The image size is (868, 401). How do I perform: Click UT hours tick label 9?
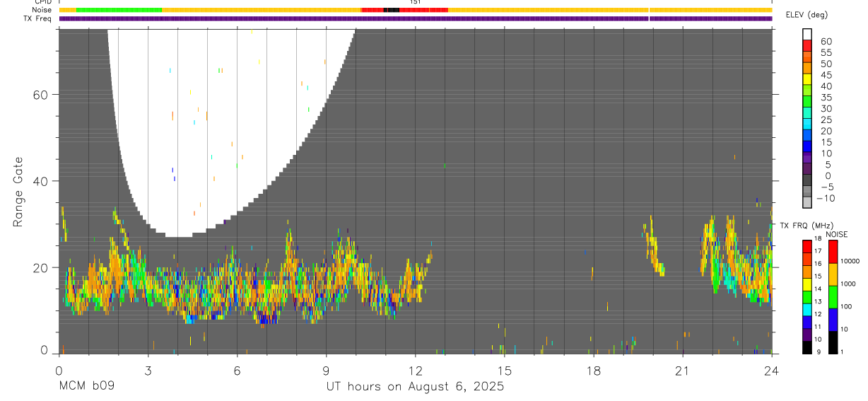point(326,371)
